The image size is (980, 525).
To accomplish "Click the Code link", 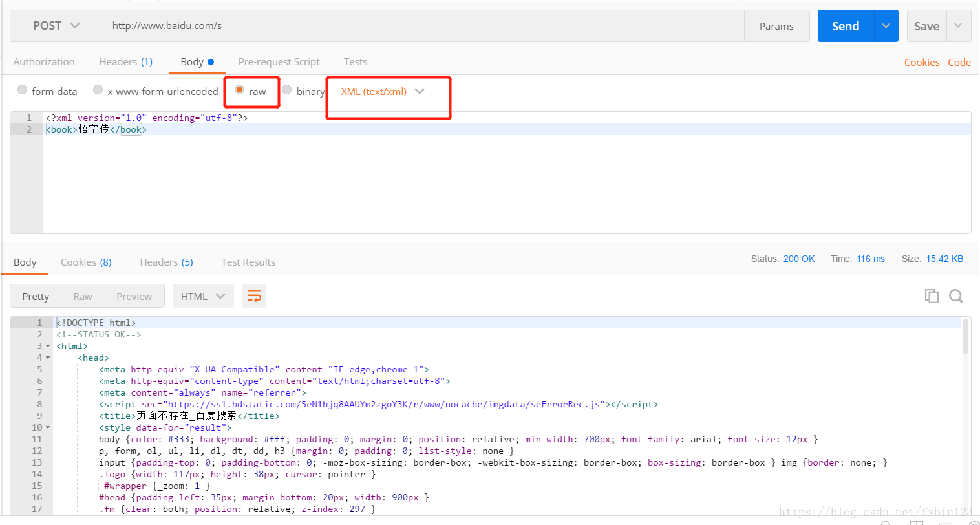I will pyautogui.click(x=959, y=63).
